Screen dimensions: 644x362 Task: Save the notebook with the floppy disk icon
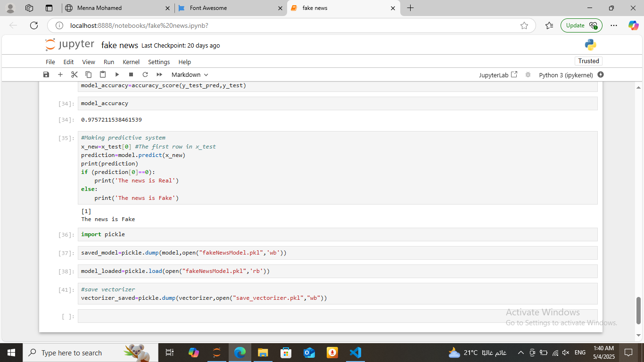click(x=46, y=74)
